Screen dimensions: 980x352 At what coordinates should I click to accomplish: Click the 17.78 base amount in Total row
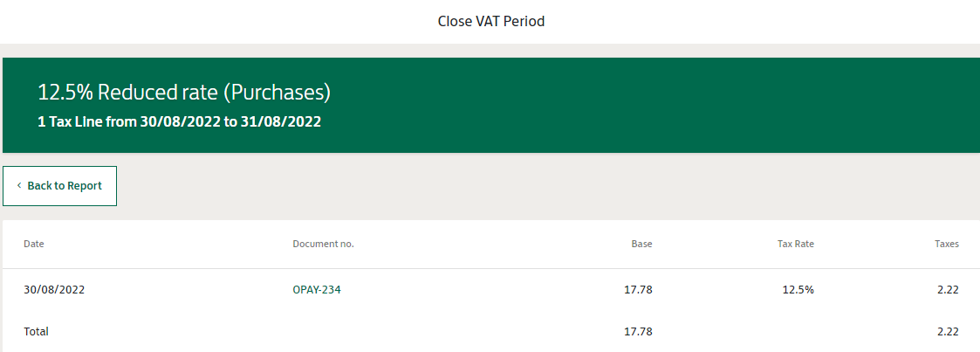click(x=638, y=332)
